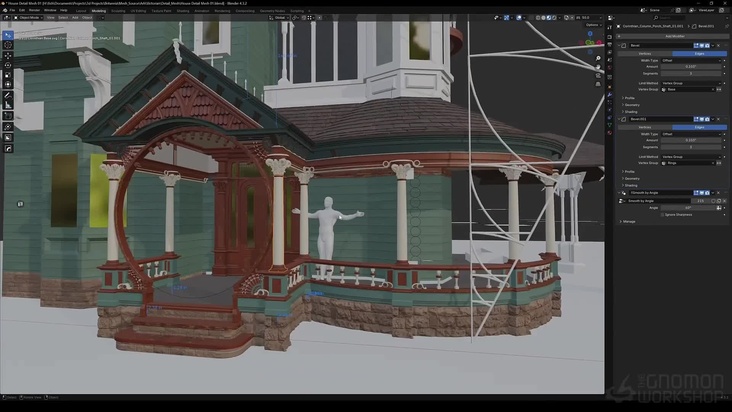The image size is (732, 412).
Task: Select the Scale tool
Action: point(8,75)
